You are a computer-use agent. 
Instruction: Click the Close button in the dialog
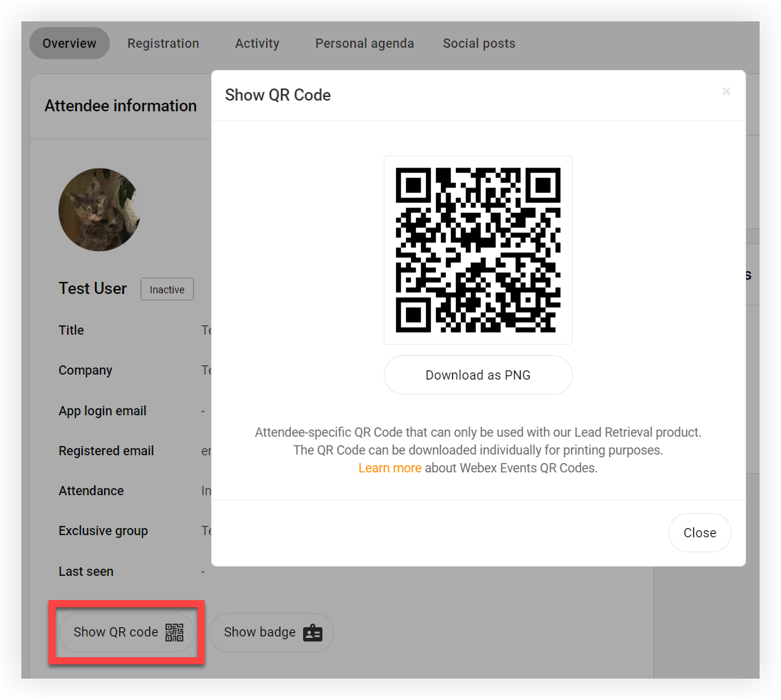pyautogui.click(x=700, y=532)
